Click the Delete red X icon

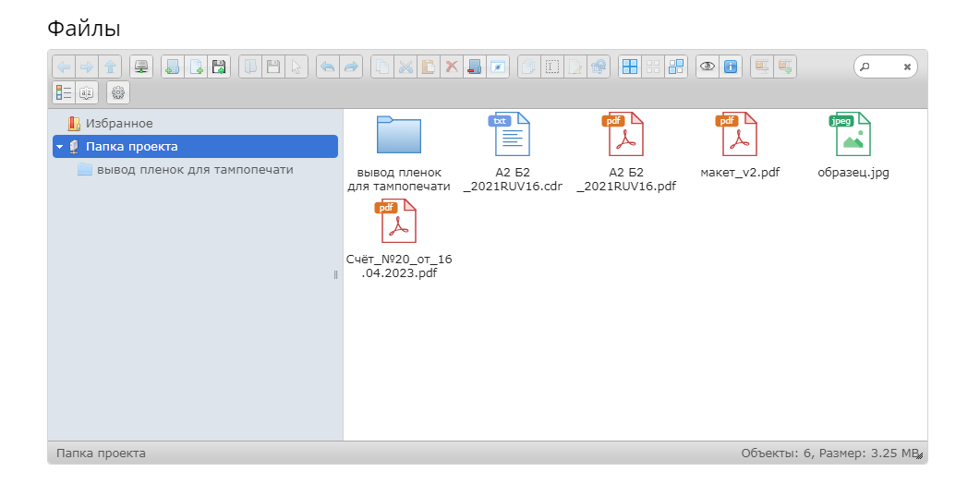click(452, 67)
